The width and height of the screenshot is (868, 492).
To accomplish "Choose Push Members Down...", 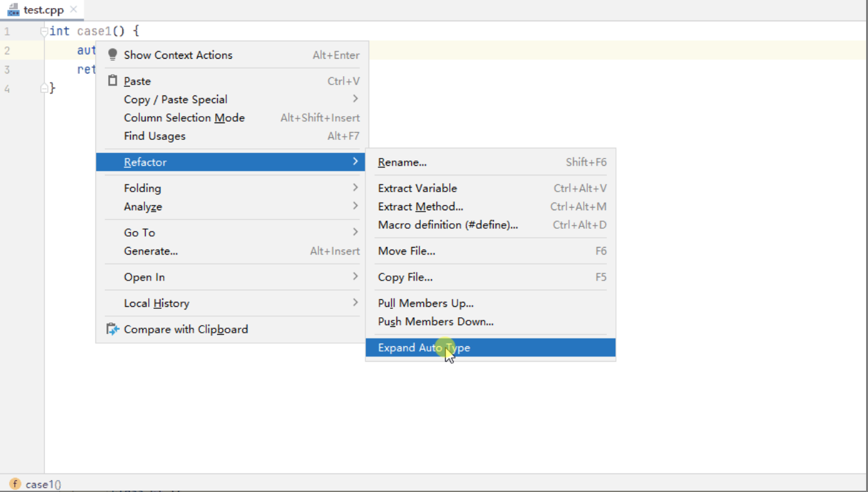I will (490, 321).
